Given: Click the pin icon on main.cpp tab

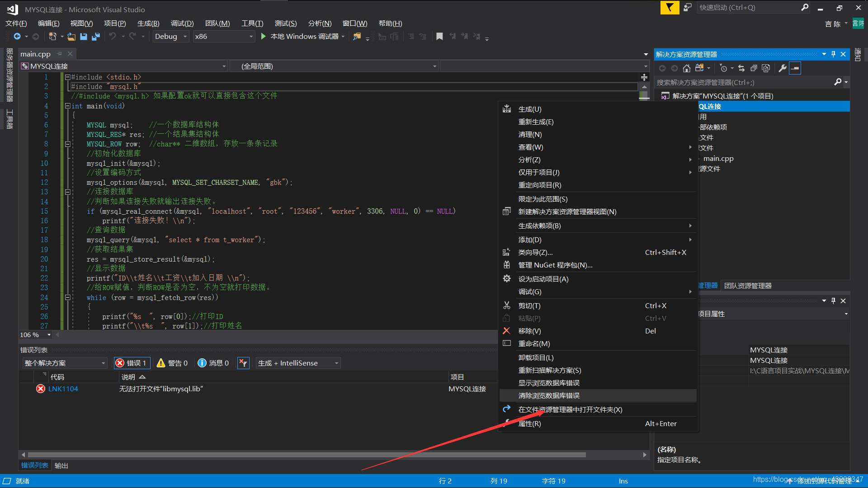Looking at the screenshot, I should point(59,54).
